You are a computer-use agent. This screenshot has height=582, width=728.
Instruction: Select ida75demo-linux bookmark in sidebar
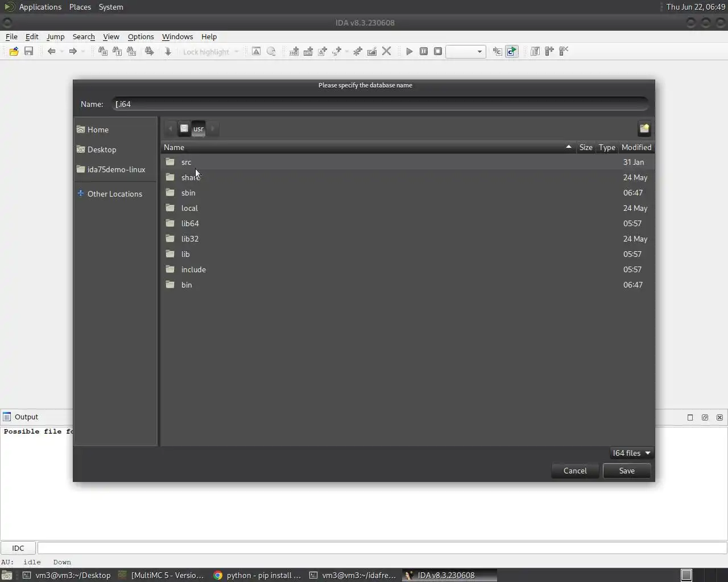(115, 169)
